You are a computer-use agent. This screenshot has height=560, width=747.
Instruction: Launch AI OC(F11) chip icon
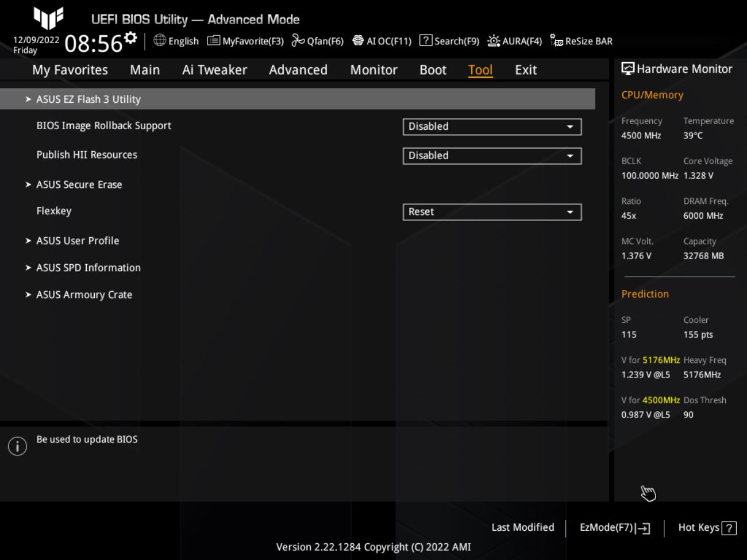point(358,40)
